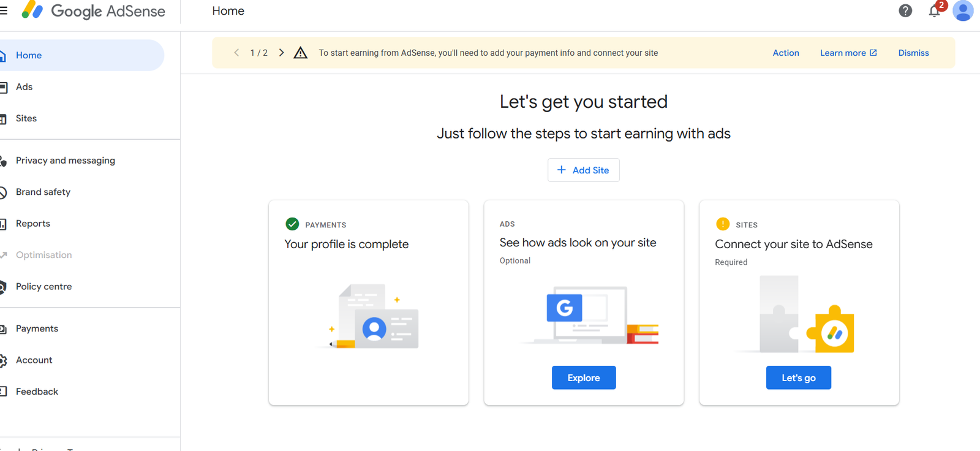The width and height of the screenshot is (980, 451).
Task: Click the Google AdSense logo
Action: click(x=94, y=11)
